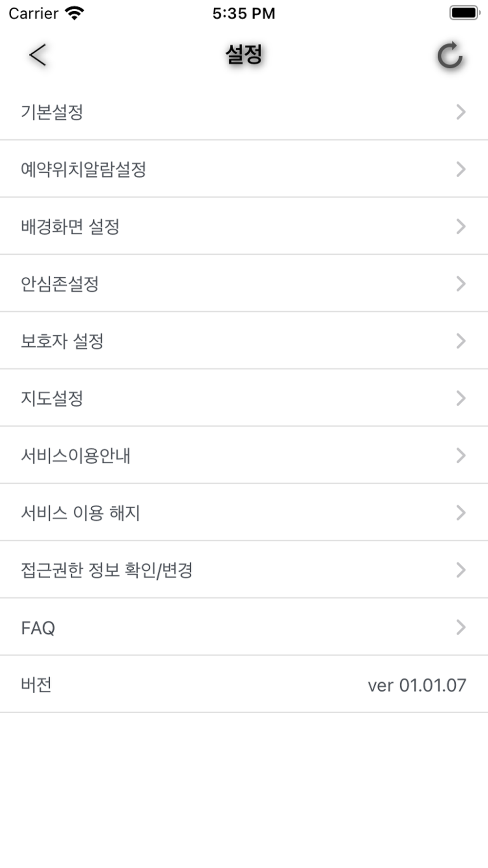This screenshot has width=488, height=868.
Task: Open 접근권한 정보 확인/변경
Action: click(244, 570)
